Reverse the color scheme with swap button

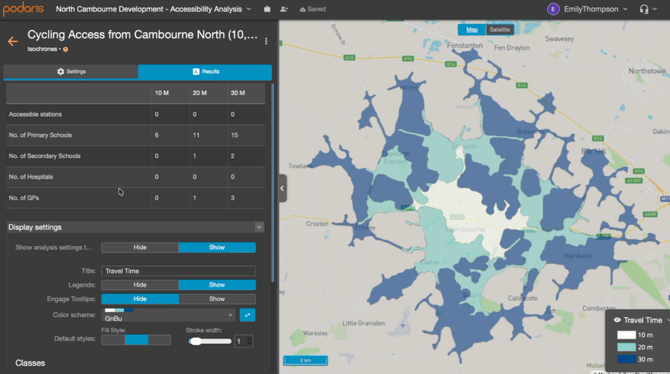(x=247, y=315)
